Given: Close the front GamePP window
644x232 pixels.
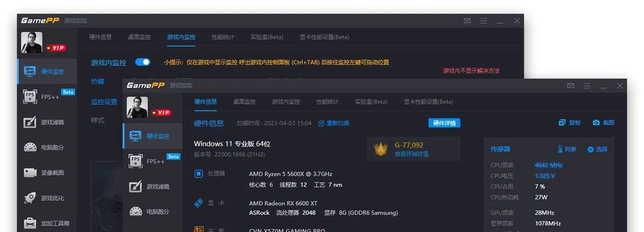Looking at the screenshot, I should point(620,85).
